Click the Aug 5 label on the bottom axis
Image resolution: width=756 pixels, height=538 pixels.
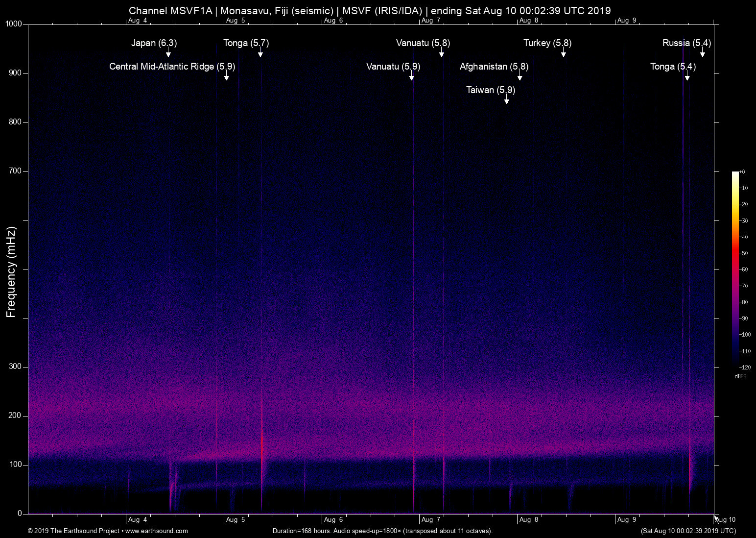coord(236,520)
